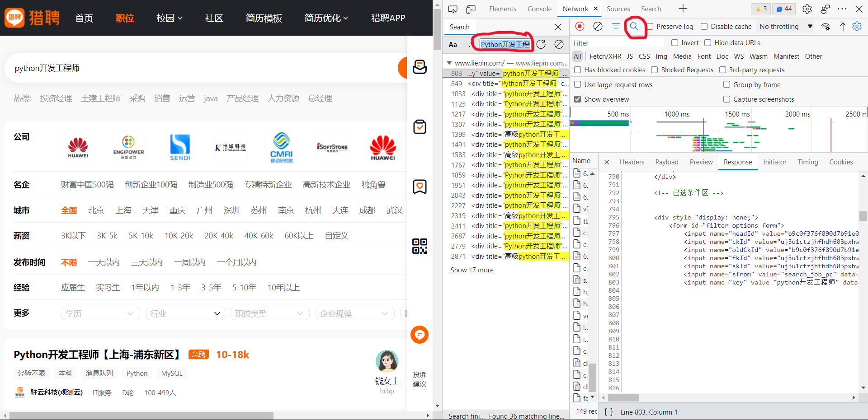Click the messages badge showing 44
This screenshot has width=868, height=420.
pyautogui.click(x=784, y=9)
